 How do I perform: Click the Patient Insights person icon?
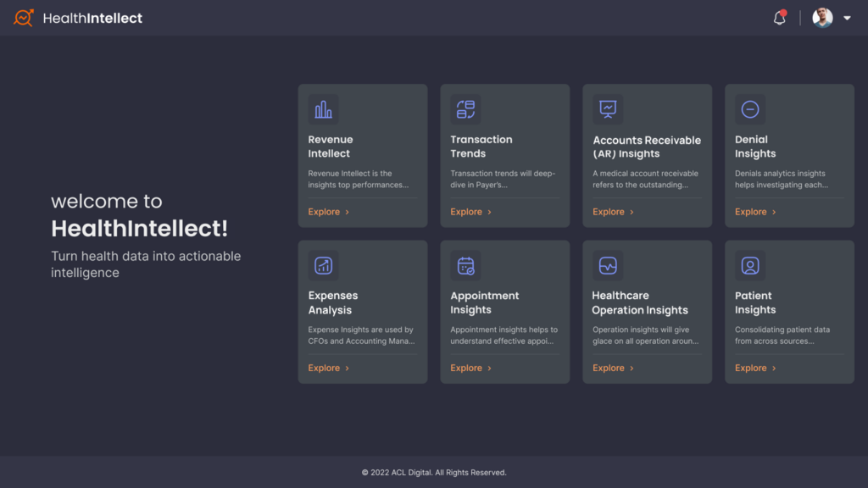[x=750, y=265]
